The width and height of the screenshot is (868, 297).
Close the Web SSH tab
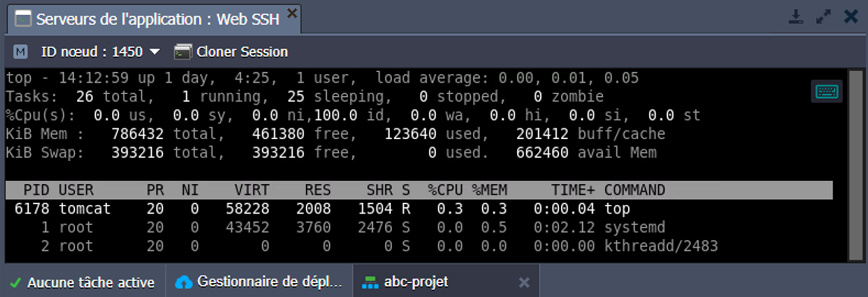[292, 13]
